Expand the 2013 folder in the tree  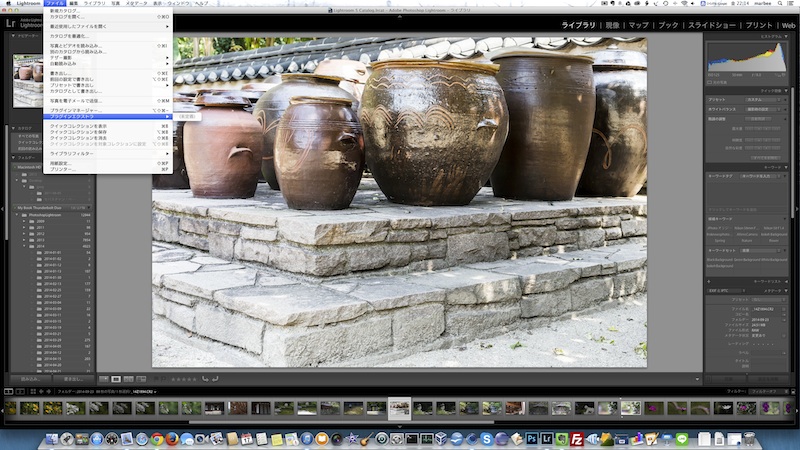pos(24,240)
